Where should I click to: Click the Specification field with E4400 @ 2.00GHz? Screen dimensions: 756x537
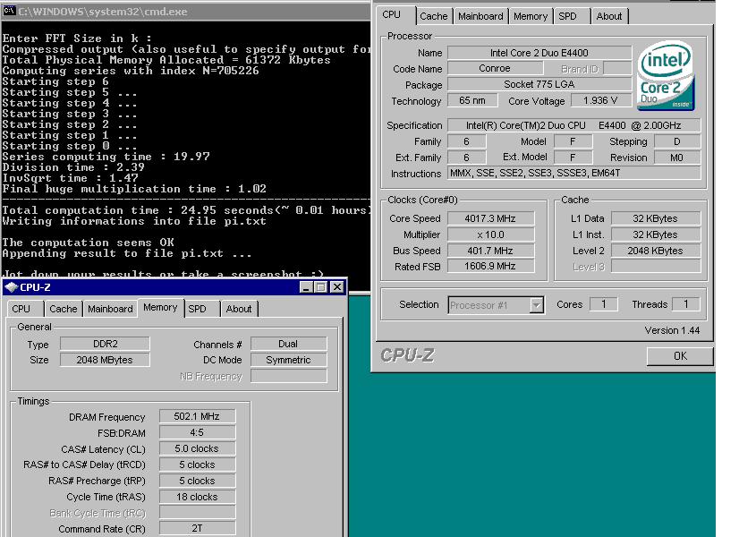click(x=573, y=125)
